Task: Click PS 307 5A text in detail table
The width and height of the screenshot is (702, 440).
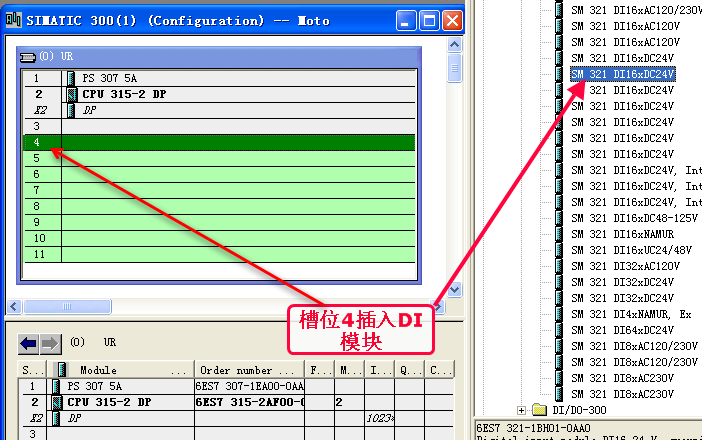Action: click(x=94, y=386)
